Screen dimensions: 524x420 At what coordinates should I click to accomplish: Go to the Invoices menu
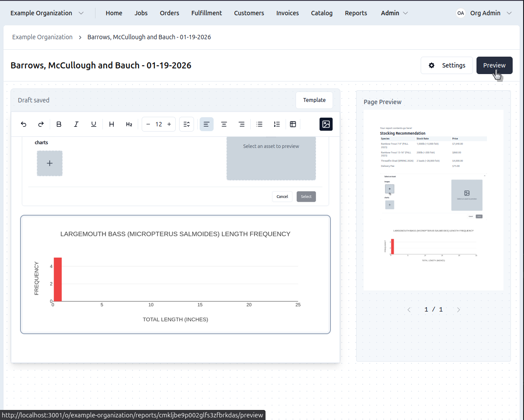point(287,13)
